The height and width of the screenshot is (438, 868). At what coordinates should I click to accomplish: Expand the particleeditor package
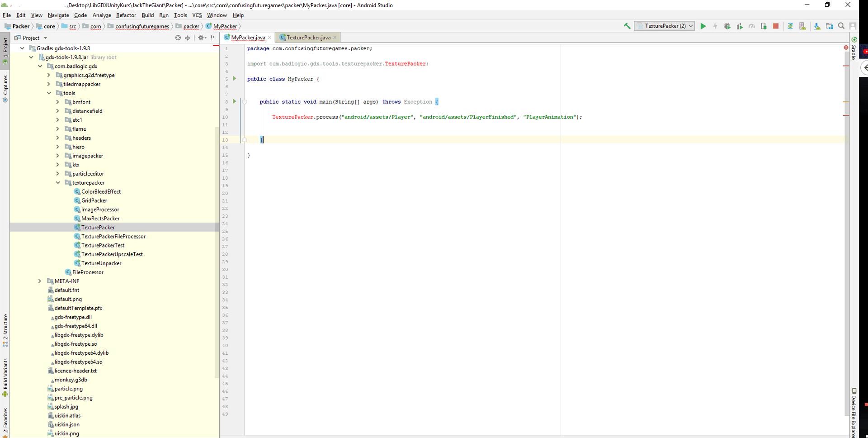[x=58, y=174]
